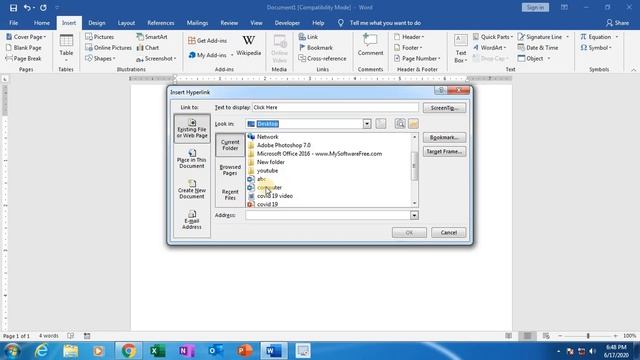Select the Network entry in list
Image resolution: width=640 pixels, height=360 pixels.
tap(267, 137)
